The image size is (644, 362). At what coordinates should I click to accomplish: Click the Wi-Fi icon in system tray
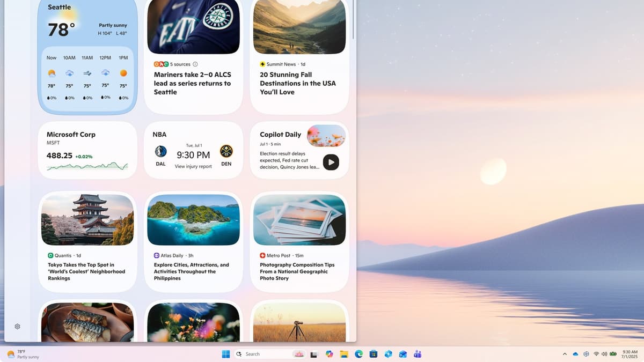tap(596, 354)
